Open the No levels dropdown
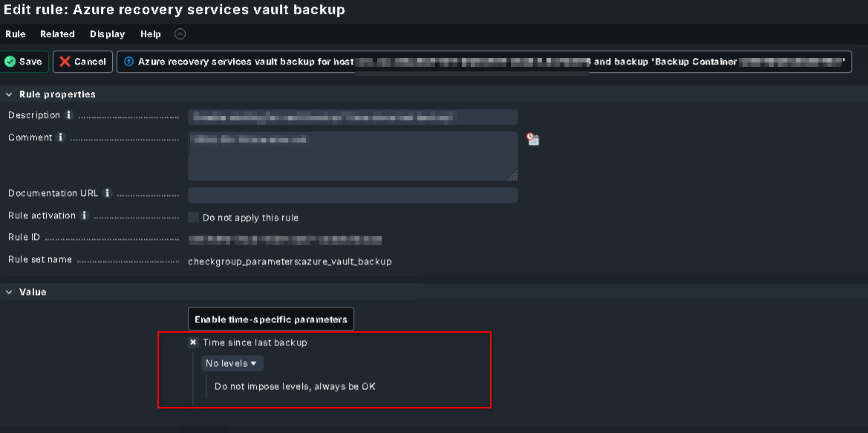This screenshot has width=868, height=433. tap(232, 363)
